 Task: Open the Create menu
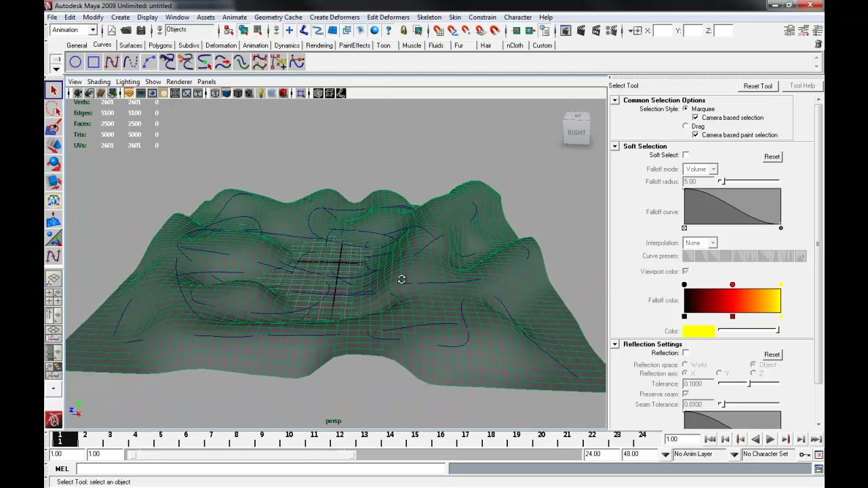120,17
